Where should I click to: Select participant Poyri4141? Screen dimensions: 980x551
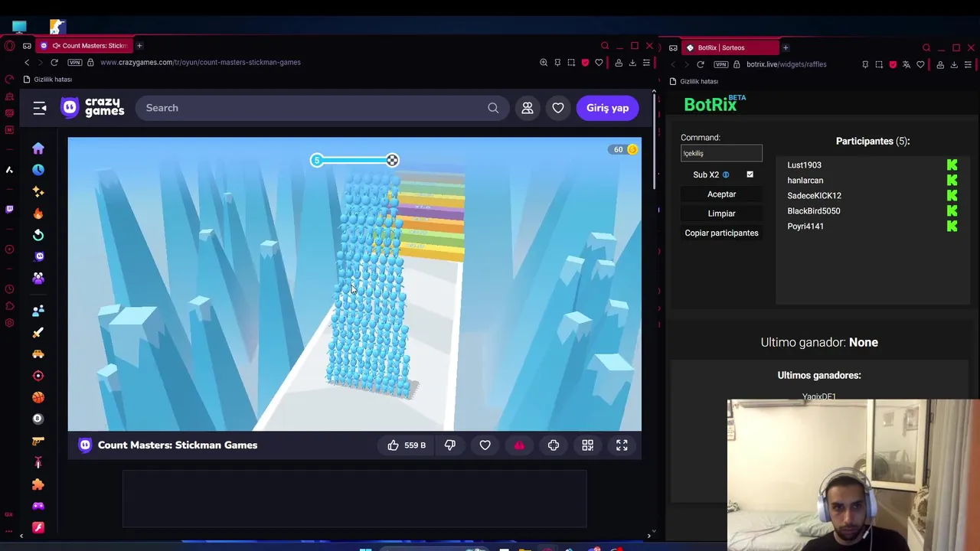click(805, 226)
